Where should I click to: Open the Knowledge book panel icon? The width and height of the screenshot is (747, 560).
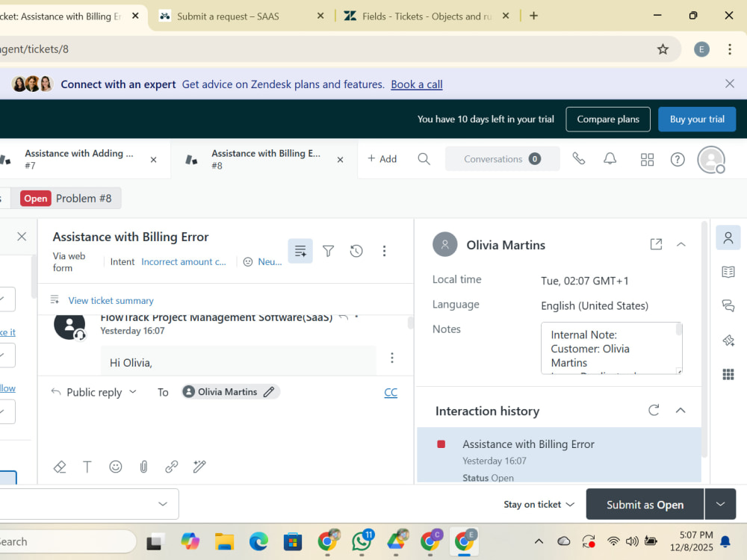click(728, 272)
